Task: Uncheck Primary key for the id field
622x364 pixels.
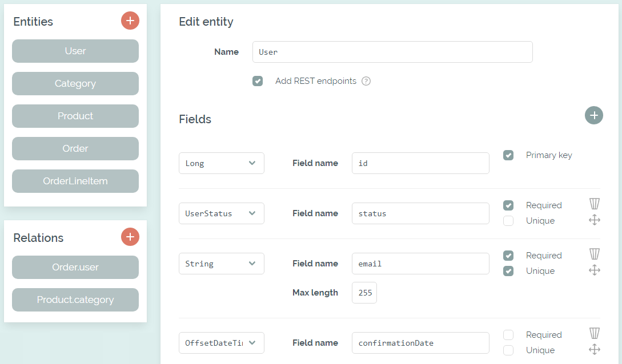Action: coord(508,155)
